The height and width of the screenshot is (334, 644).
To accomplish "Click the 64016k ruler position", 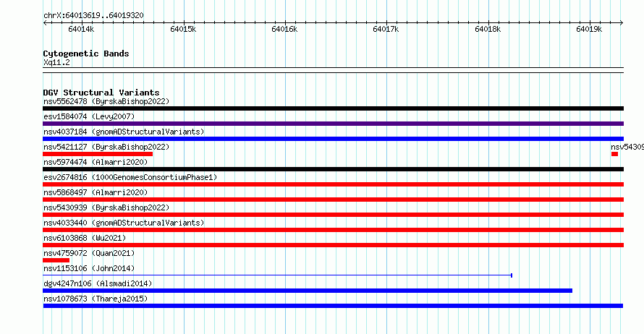I will point(284,29).
